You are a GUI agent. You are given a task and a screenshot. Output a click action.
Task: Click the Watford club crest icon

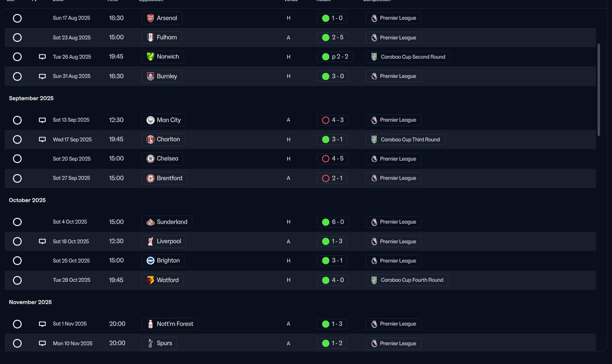pyautogui.click(x=151, y=280)
